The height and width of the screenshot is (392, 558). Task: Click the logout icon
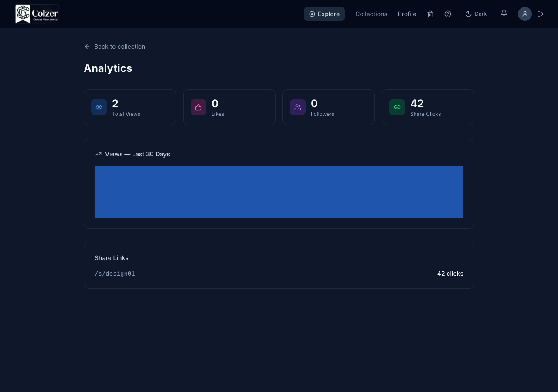[x=541, y=14]
